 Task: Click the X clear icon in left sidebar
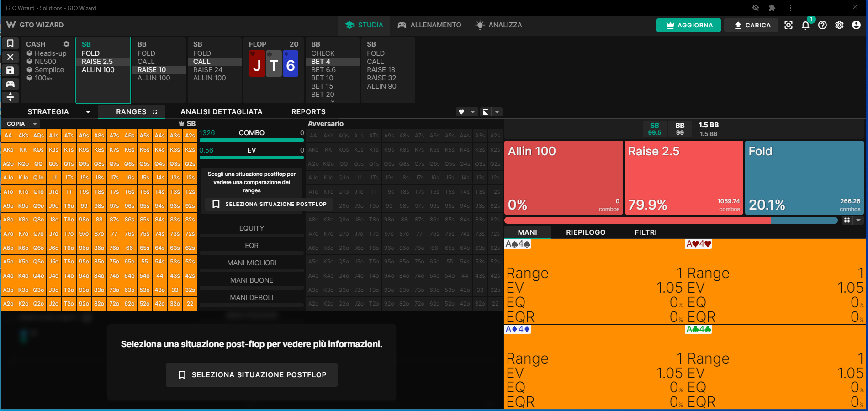[10, 57]
